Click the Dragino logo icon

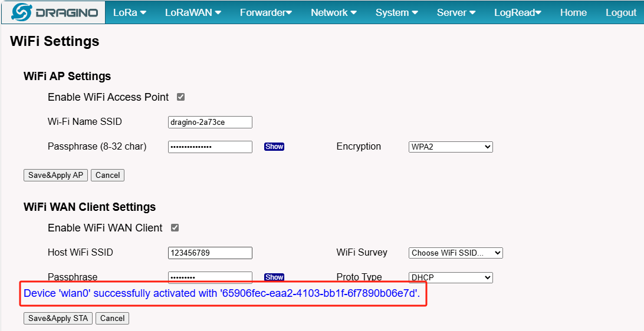click(x=21, y=12)
